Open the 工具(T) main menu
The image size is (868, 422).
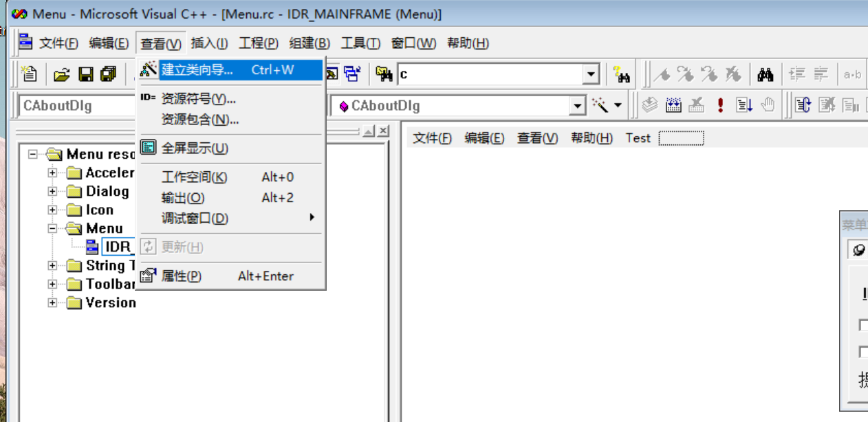coord(360,43)
